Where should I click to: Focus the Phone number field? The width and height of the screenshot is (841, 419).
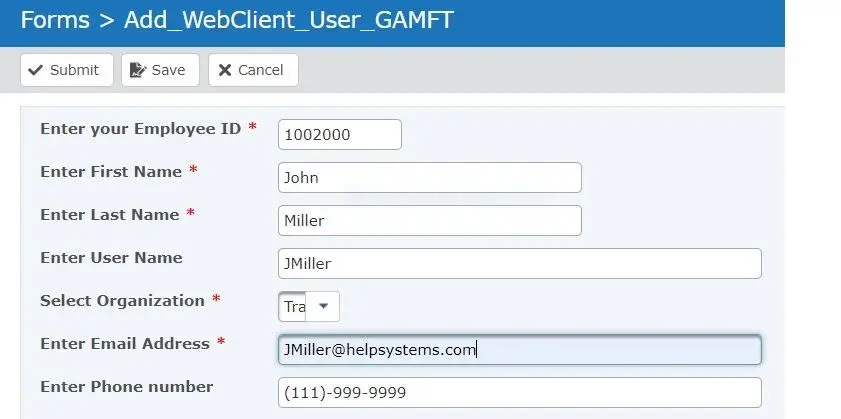pos(520,393)
